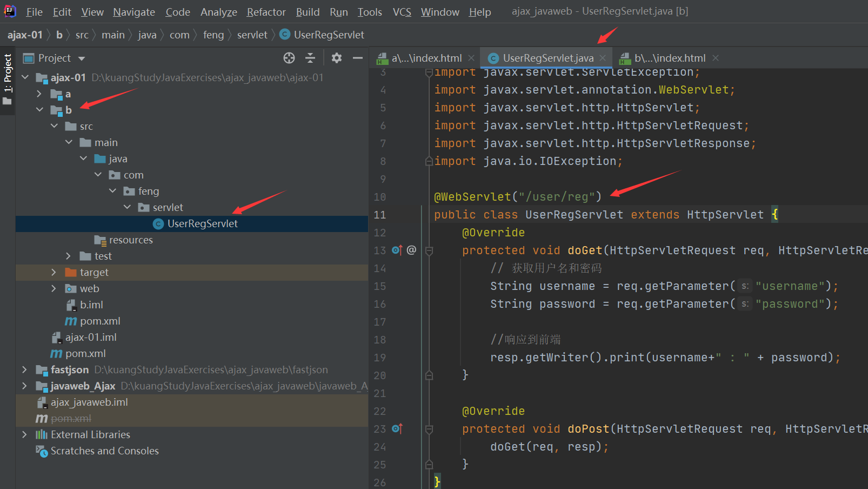Select the b module folder icon
Image resolution: width=868 pixels, height=489 pixels.
point(56,110)
